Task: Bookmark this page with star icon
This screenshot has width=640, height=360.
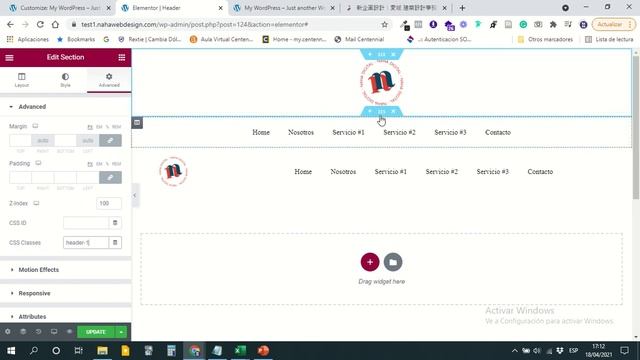Action: coord(384,24)
